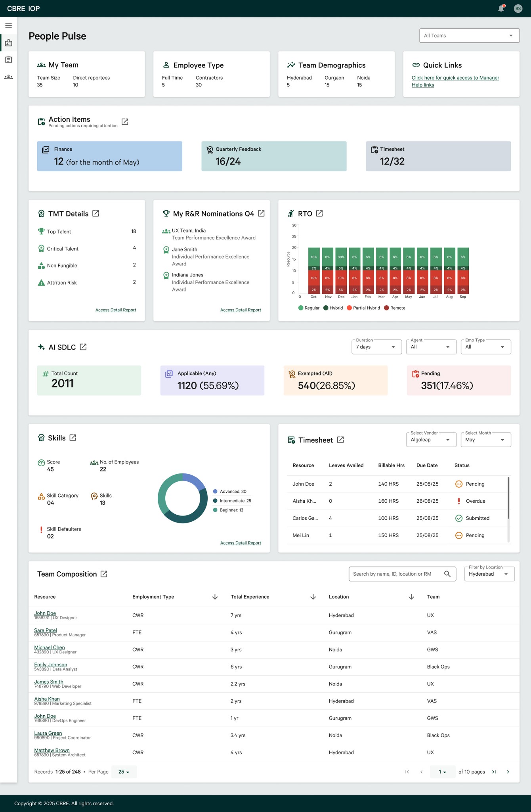The height and width of the screenshot is (812, 531).
Task: Open Timesheet 12/32 action card
Action: [438, 156]
